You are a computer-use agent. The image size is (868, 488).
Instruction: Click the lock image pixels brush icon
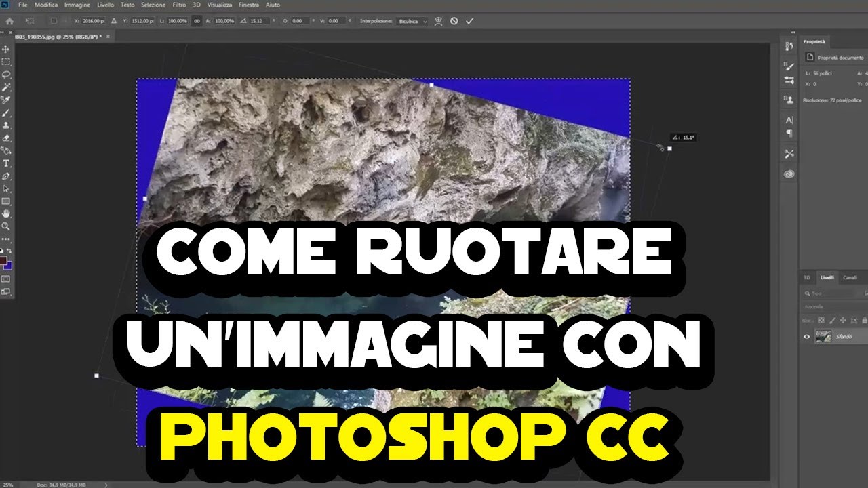[x=832, y=320]
